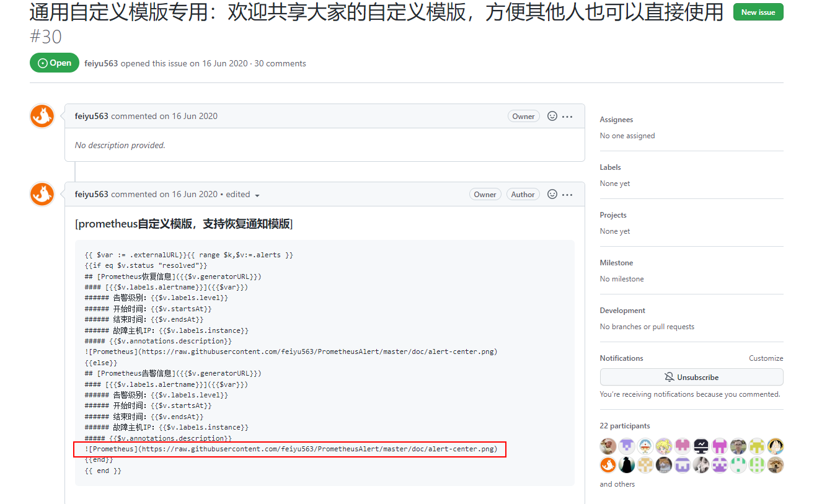Click feiyu563 username in the issue header
Screen dimensions: 840x504
(x=101, y=63)
